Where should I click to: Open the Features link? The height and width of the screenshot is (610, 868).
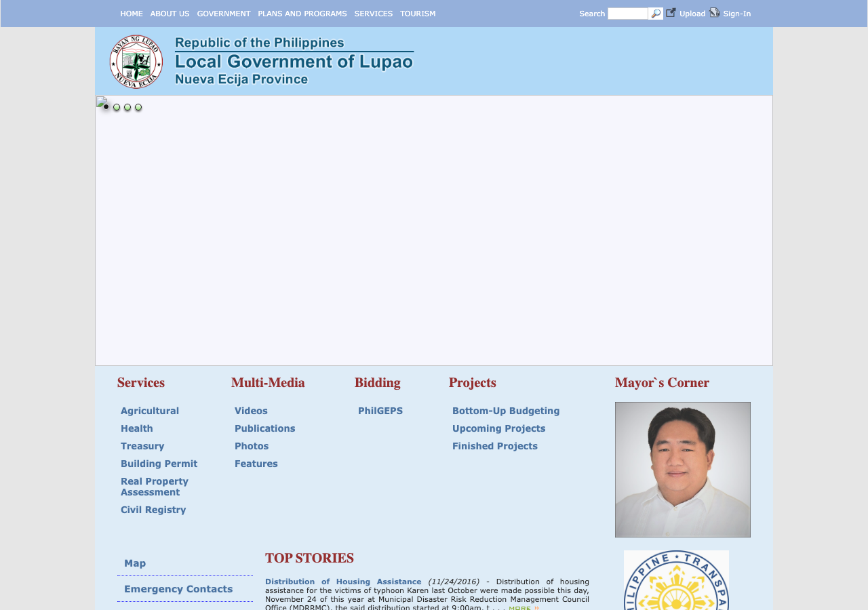(x=256, y=464)
